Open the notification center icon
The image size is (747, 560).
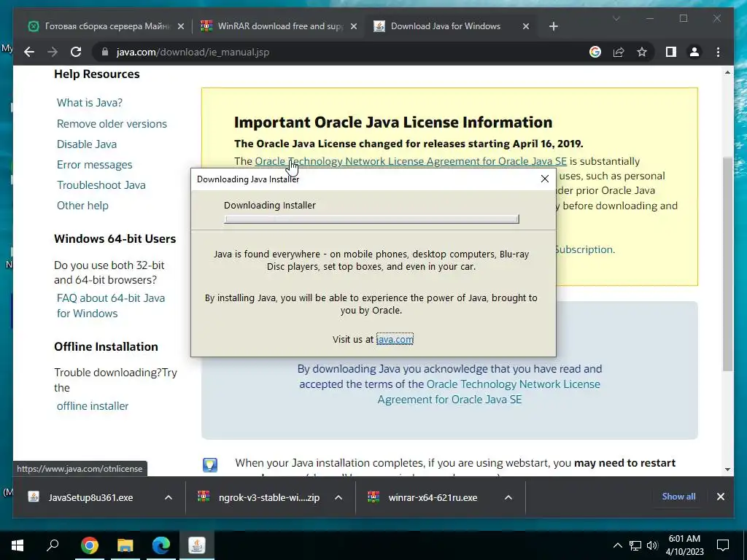click(723, 545)
